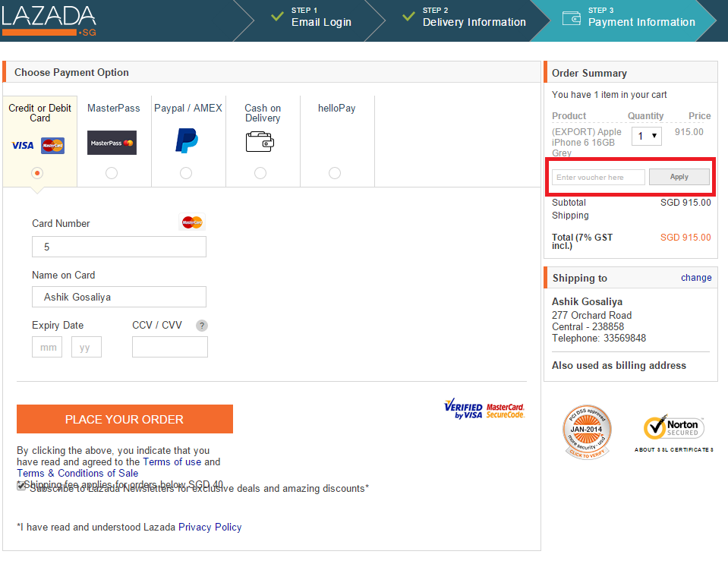This screenshot has width=728, height=567.
Task: Click About SSL Certificates text
Action: coord(673,449)
